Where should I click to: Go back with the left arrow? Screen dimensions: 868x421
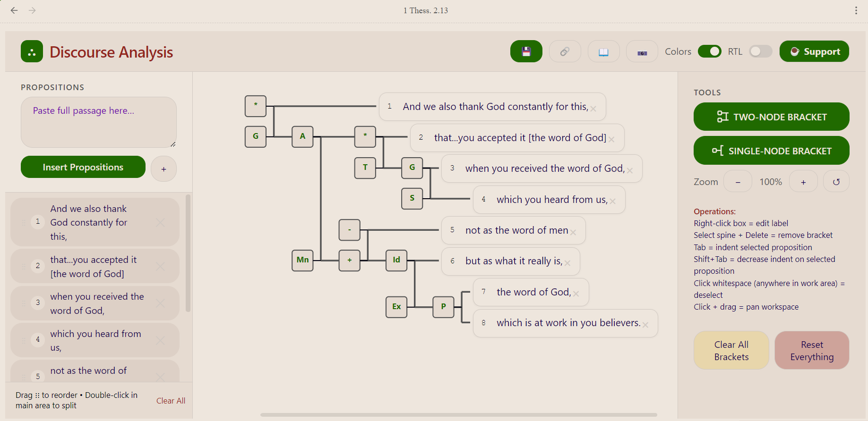[14, 10]
